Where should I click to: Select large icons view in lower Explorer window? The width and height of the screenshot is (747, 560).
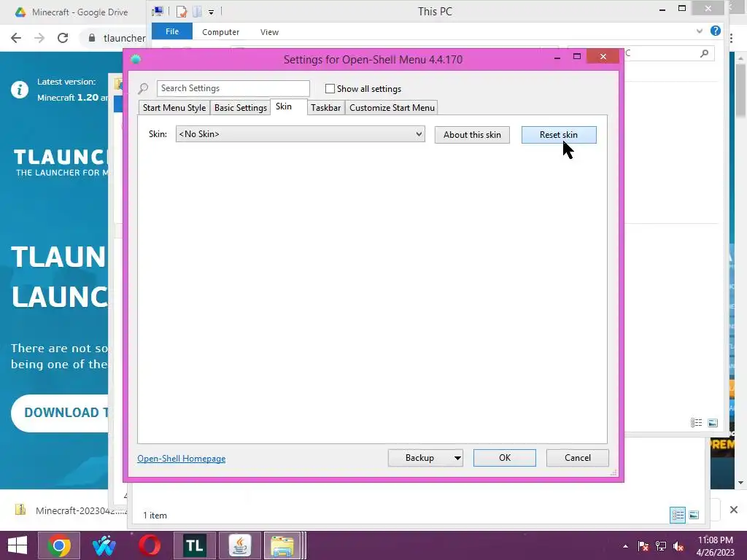coord(694,515)
